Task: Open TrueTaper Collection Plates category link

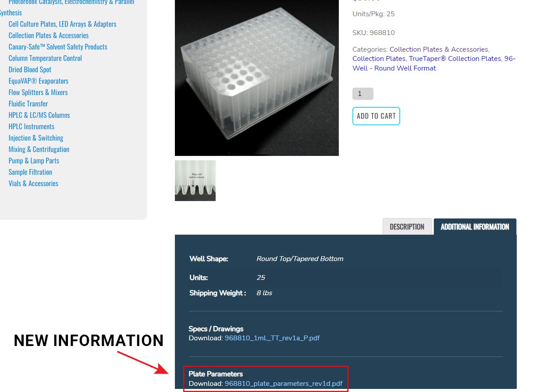Action: 455,59
